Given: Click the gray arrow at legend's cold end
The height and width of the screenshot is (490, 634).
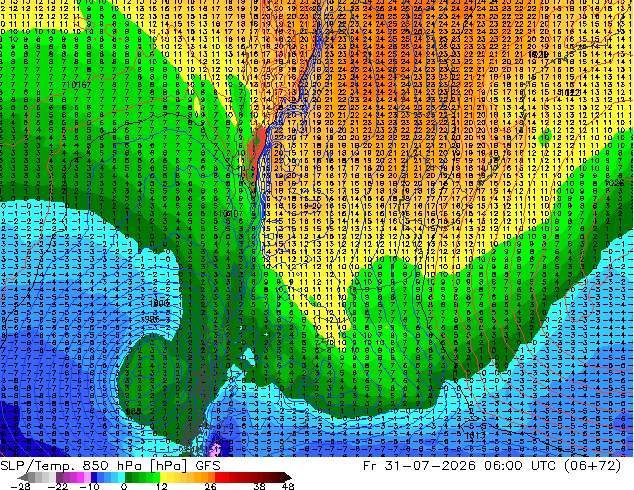Looking at the screenshot, I should tap(24, 477).
